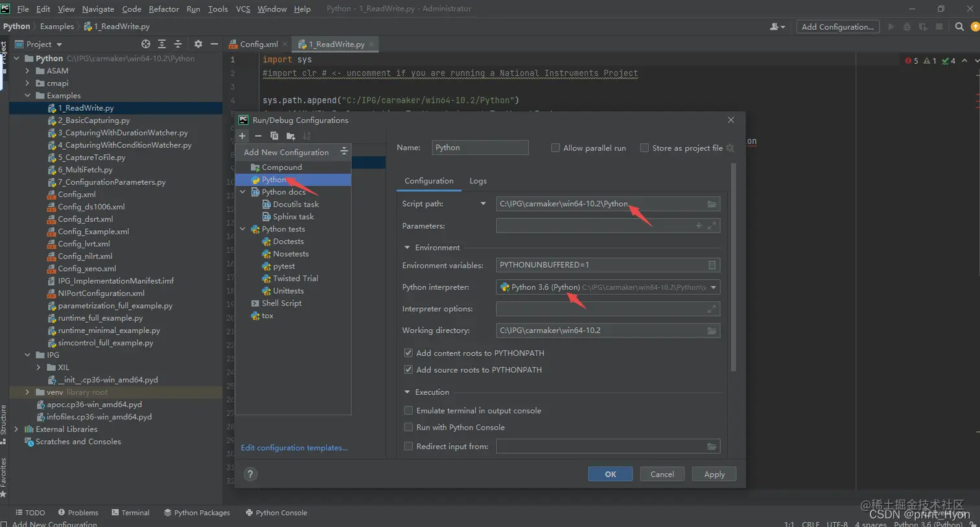Click the Search Everywhere magnifier icon
The height and width of the screenshot is (527, 980).
click(959, 27)
